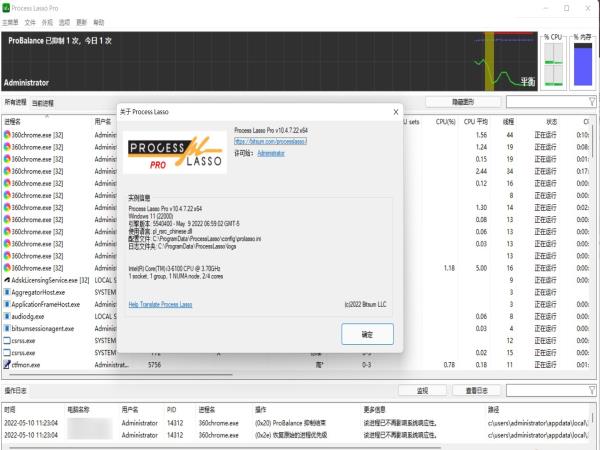
Task: Sort process list by 进程名 column header
Action: [x=13, y=122]
